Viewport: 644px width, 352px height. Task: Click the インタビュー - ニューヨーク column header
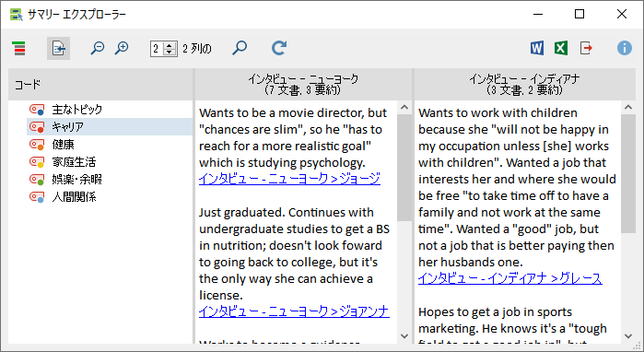(x=303, y=85)
